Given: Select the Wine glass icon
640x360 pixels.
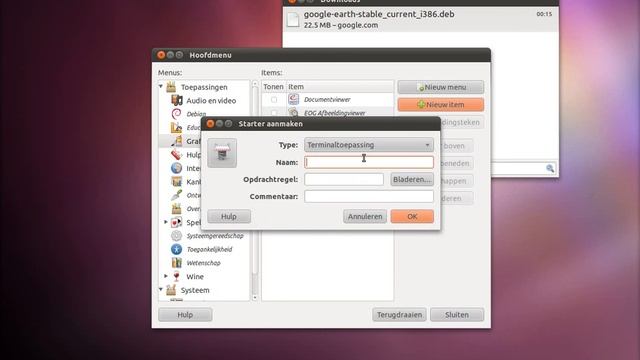Looking at the screenshot, I should pyautogui.click(x=176, y=276).
